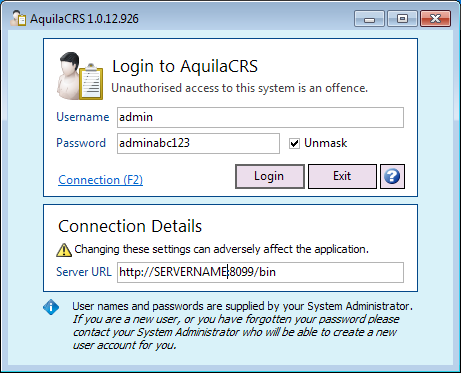Focus the Password field
This screenshot has width=461, height=373.
198,144
